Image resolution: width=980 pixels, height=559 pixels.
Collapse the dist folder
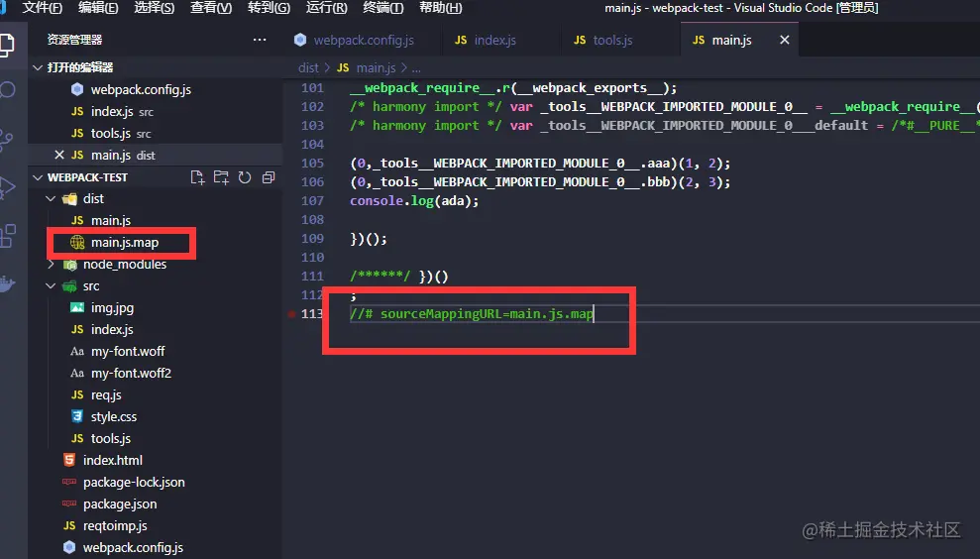(52, 199)
